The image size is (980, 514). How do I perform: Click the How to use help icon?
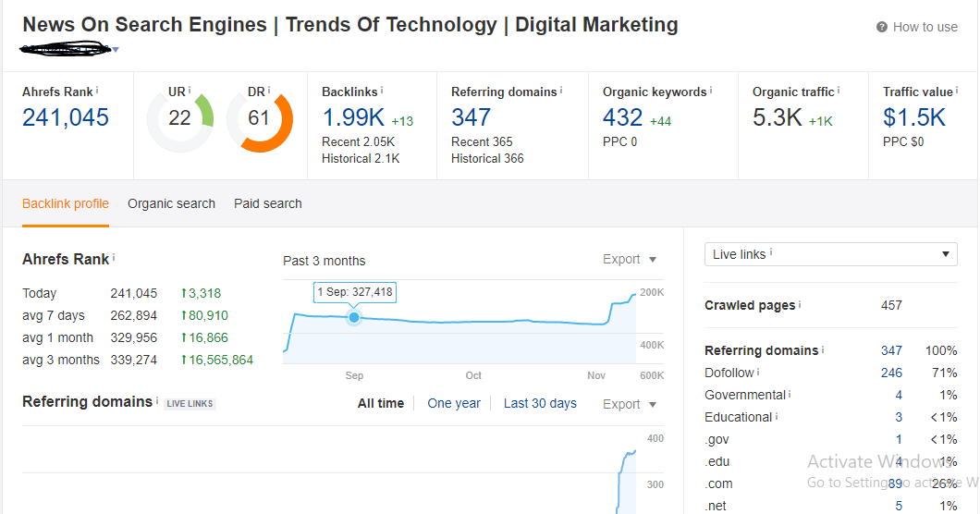click(882, 28)
